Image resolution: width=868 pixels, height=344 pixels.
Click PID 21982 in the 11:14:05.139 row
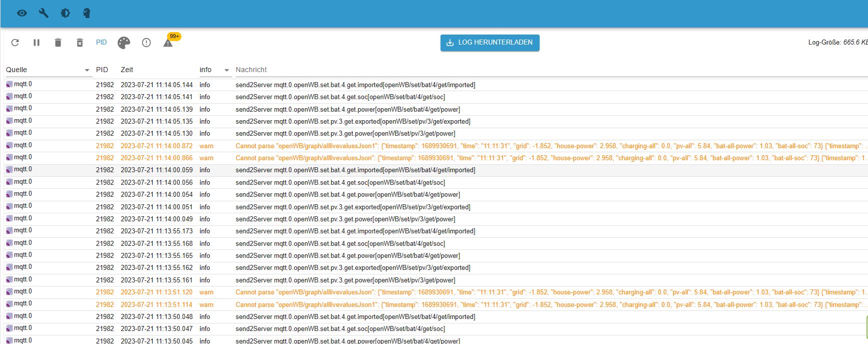105,110
